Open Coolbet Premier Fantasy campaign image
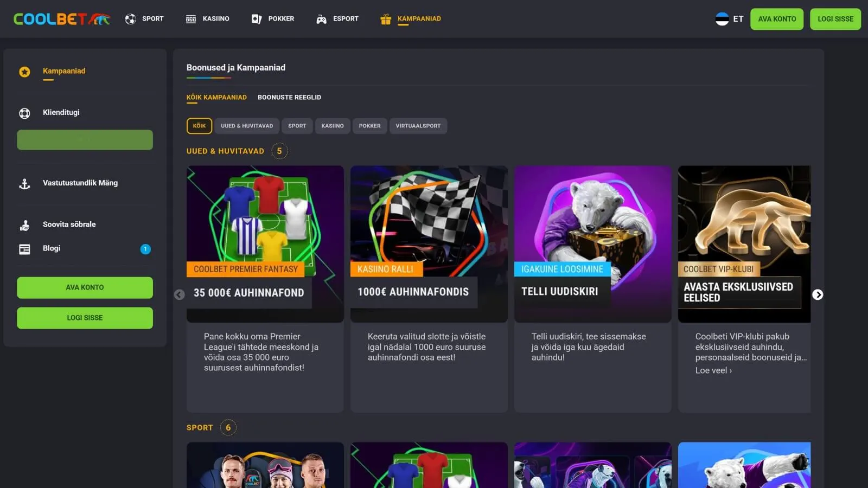Image resolution: width=868 pixels, height=488 pixels. click(265, 244)
